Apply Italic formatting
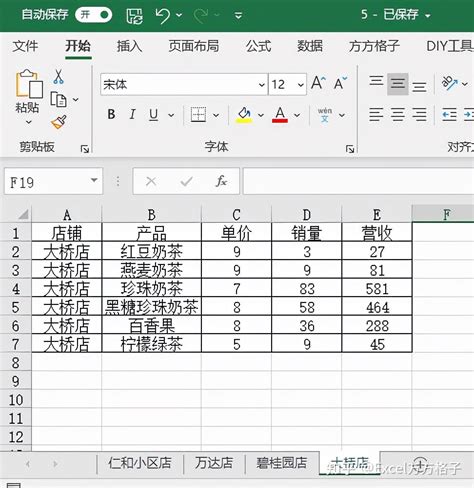474x488 pixels. tap(132, 115)
